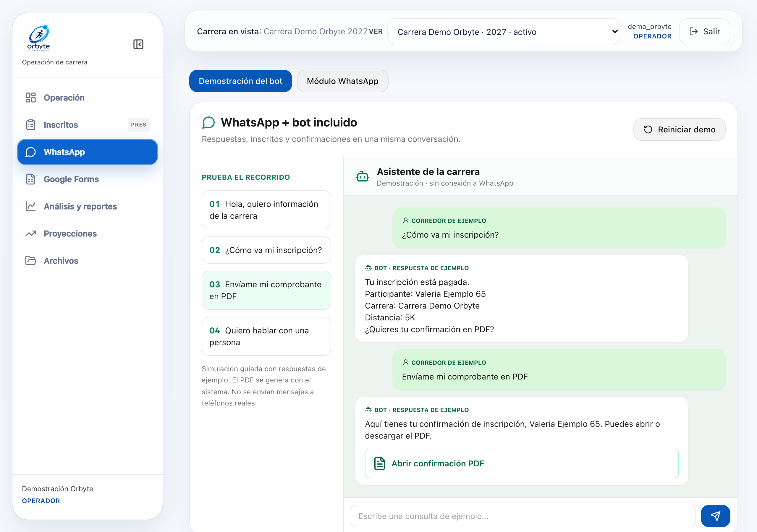Viewport: 757px width, 532px height.
Task: Click Demostración Orbyte in the sidebar footer
Action: tap(57, 489)
